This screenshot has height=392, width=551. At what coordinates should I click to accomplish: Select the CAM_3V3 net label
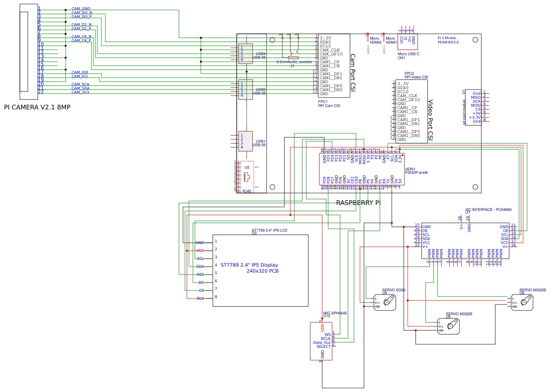coord(80,92)
